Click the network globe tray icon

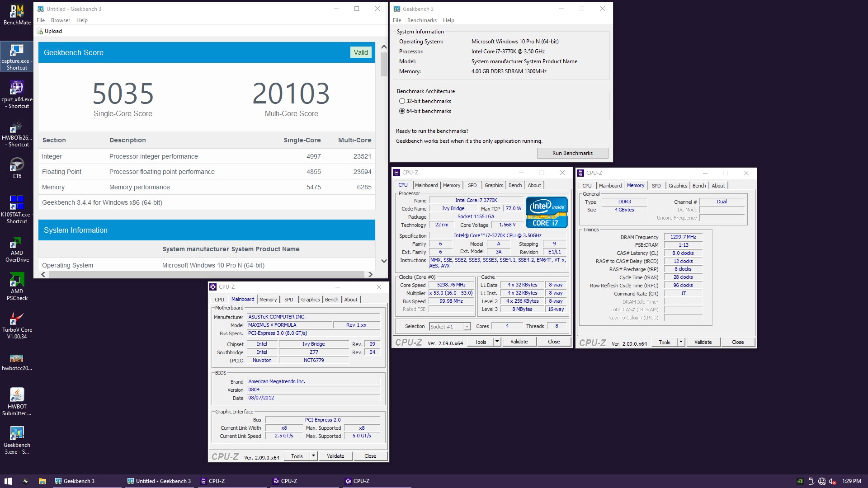click(x=821, y=481)
